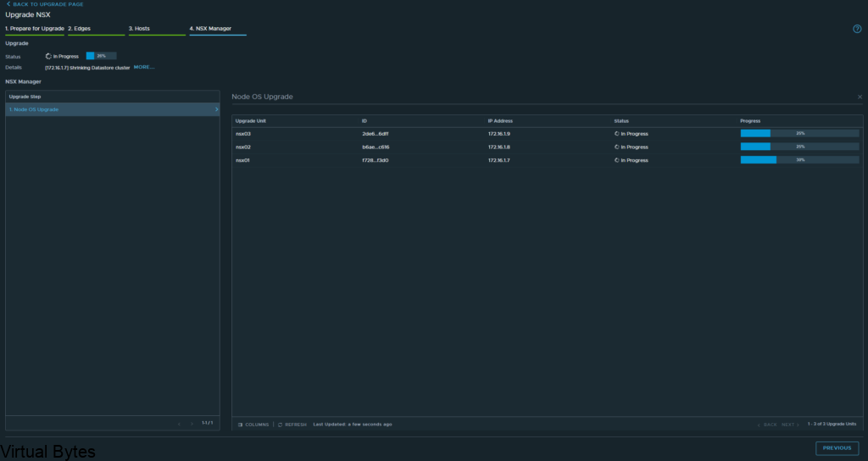Open the help question mark icon

coord(857,29)
